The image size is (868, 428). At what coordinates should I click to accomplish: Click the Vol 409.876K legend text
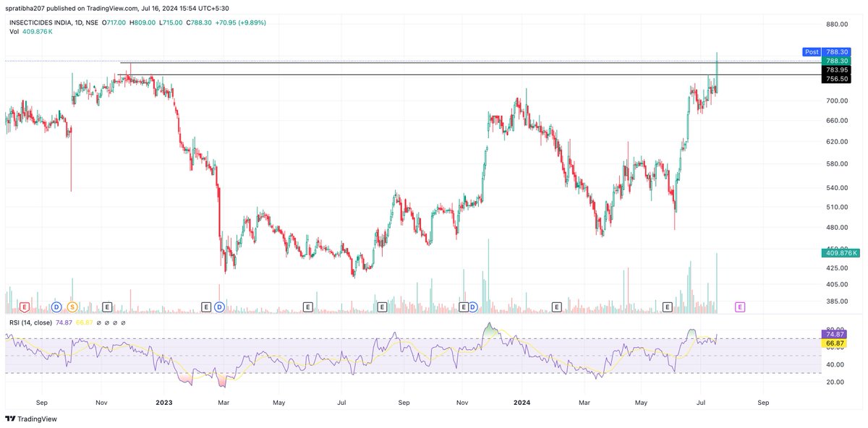coord(32,32)
